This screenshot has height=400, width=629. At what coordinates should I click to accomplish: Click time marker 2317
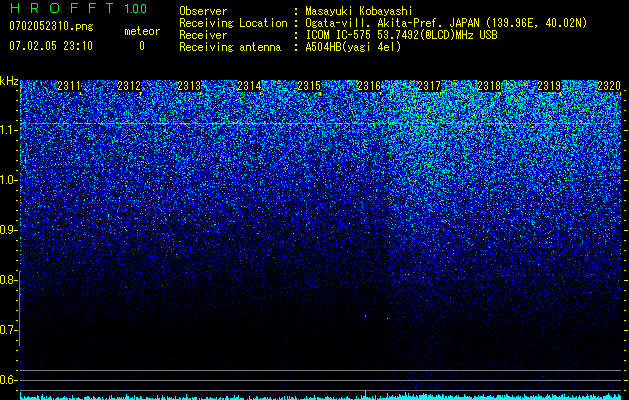tap(429, 86)
